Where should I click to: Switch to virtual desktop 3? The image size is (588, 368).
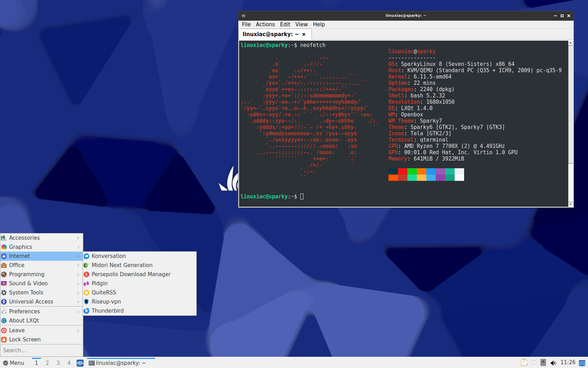tap(58, 363)
